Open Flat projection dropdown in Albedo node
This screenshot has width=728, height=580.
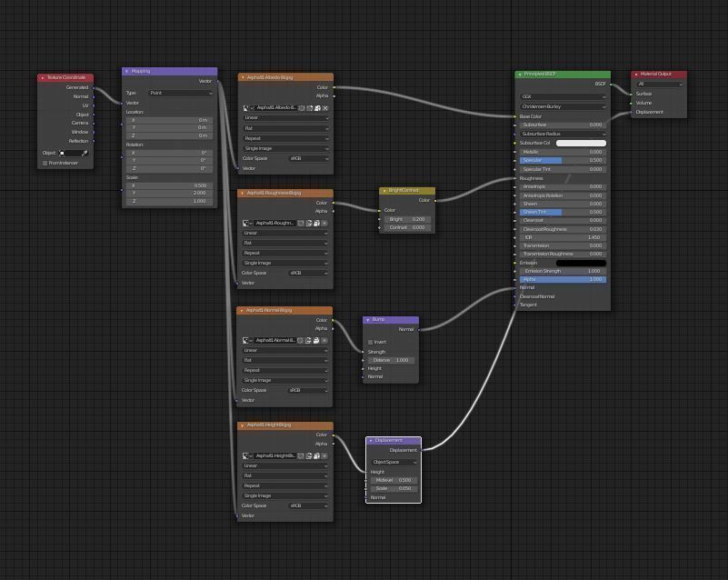(x=286, y=128)
